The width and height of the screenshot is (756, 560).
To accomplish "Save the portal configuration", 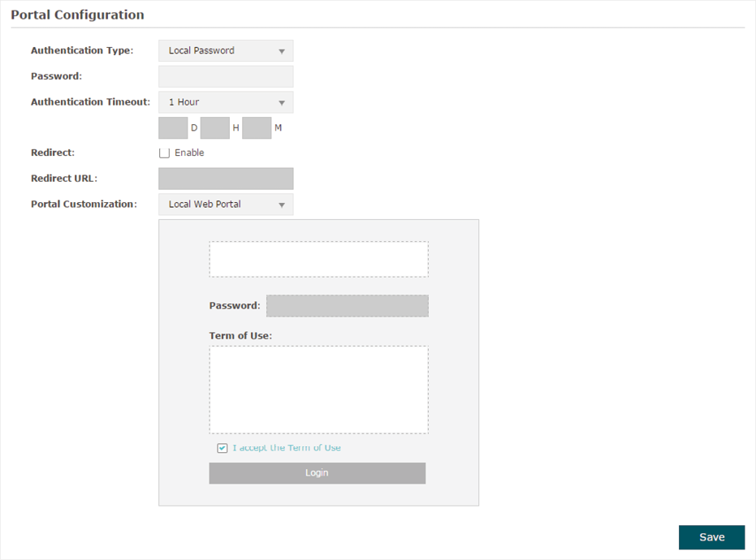I will (x=711, y=537).
